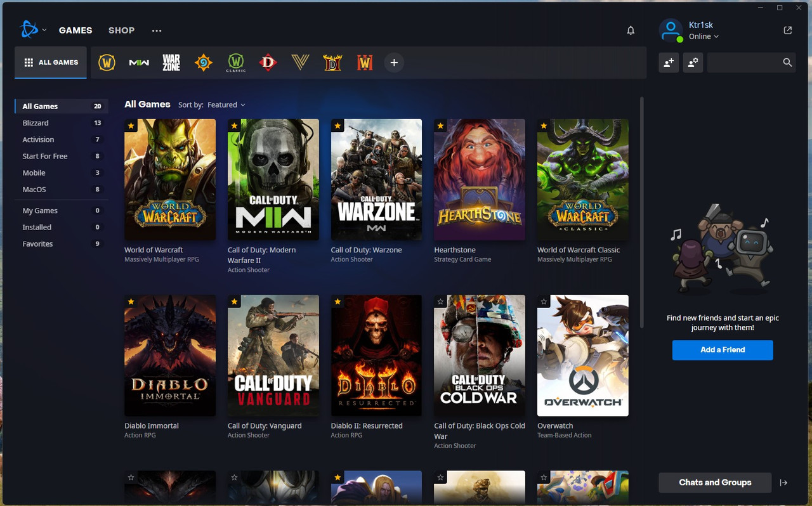
Task: Click the Add a Friend button
Action: click(723, 350)
